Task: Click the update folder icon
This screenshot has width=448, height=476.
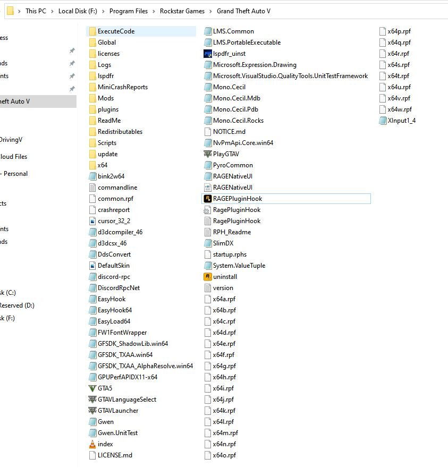Action: coord(92,154)
